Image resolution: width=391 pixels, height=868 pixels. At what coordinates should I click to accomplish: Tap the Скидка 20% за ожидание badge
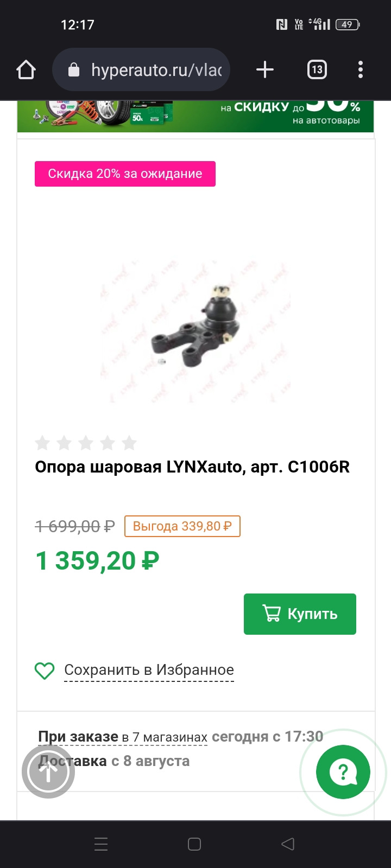[x=125, y=174]
